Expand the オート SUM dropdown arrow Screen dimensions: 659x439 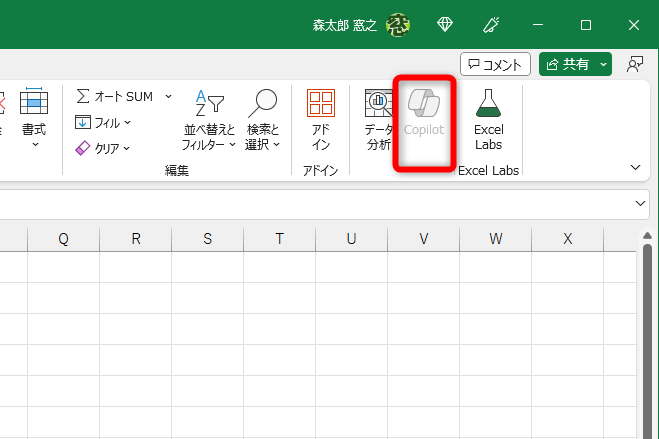click(168, 96)
